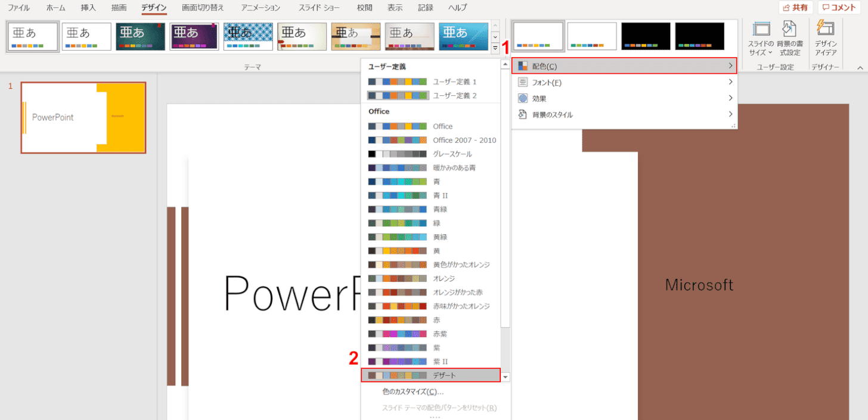
Task: Collapse the ribbon with the chevron
Action: [x=860, y=67]
